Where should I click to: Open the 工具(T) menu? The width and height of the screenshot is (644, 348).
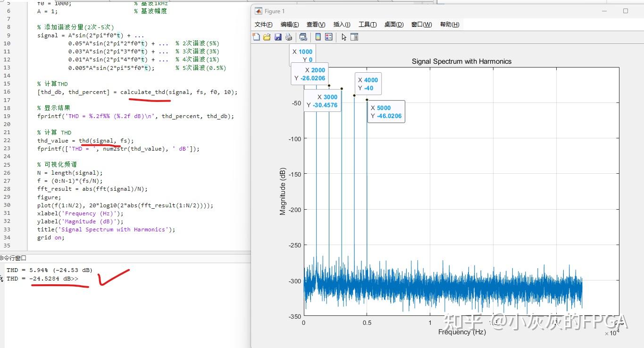click(367, 25)
